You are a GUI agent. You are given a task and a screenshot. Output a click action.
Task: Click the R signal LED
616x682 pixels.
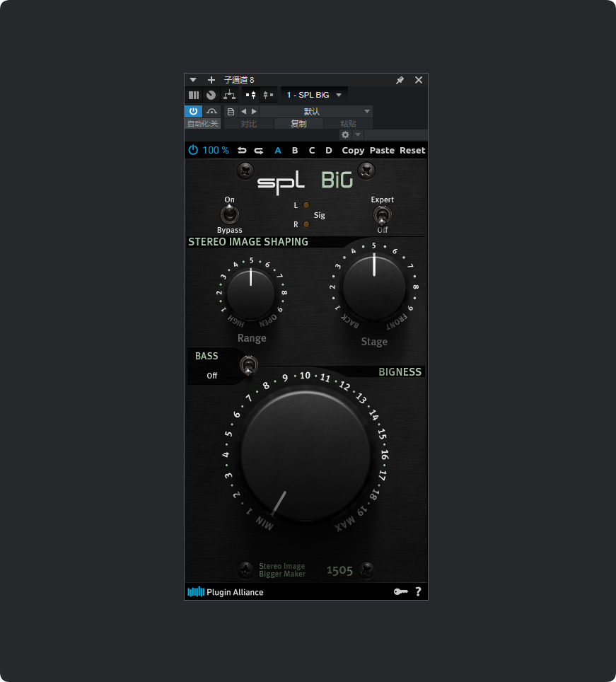coord(306,224)
